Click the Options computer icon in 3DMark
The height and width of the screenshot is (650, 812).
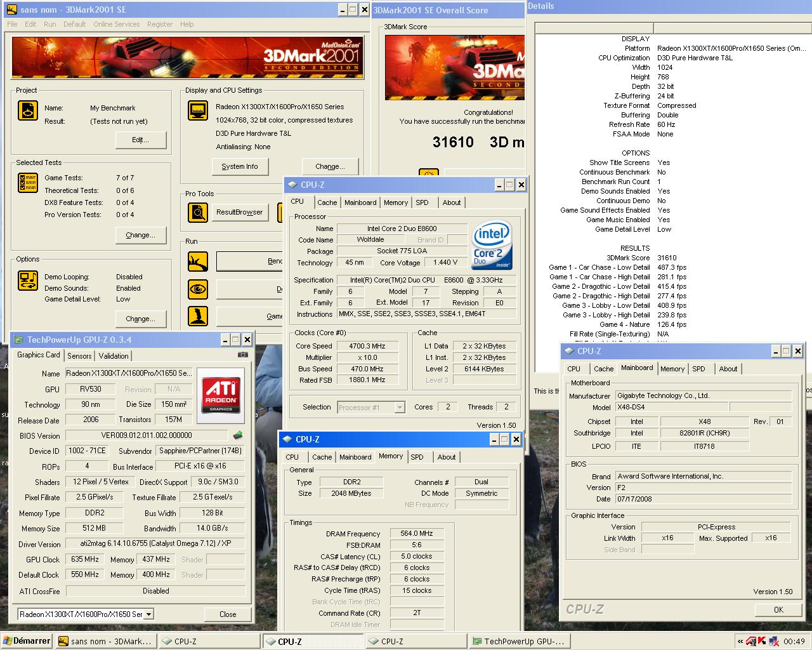[x=28, y=280]
